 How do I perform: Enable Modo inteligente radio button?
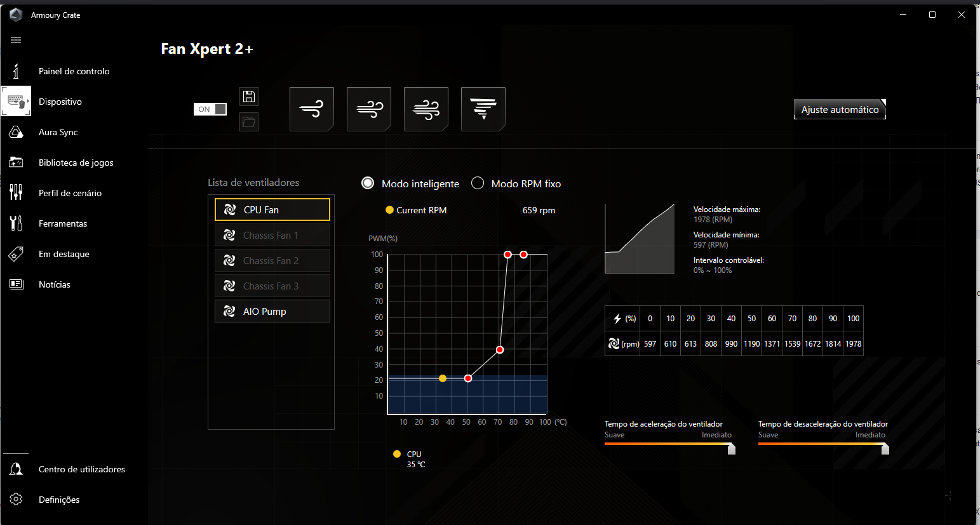(x=368, y=183)
